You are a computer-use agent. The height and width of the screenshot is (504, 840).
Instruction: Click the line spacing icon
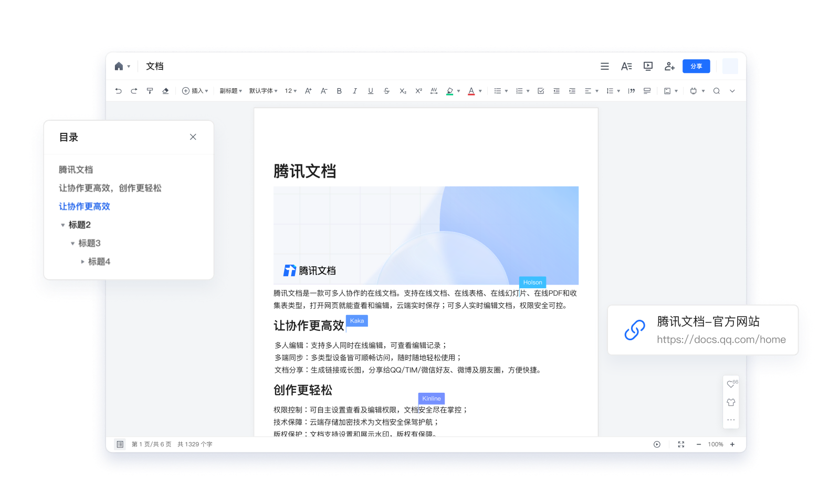point(610,91)
